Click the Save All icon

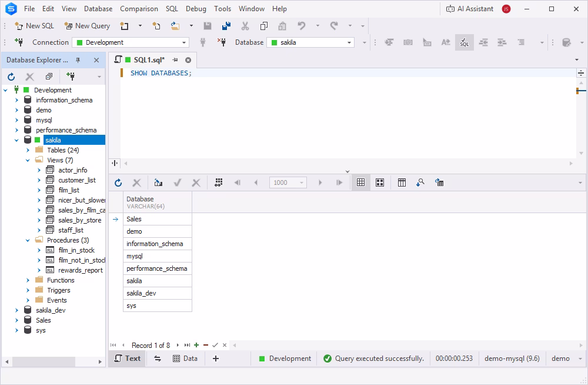[x=226, y=26]
